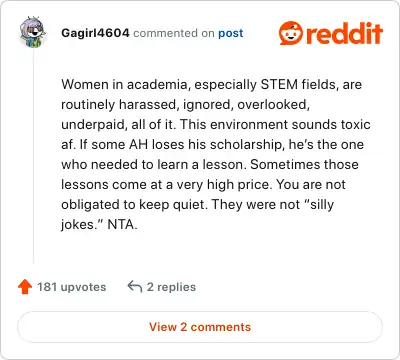Click the "commented on" gray text
The height and width of the screenshot is (360, 400).
(x=174, y=33)
